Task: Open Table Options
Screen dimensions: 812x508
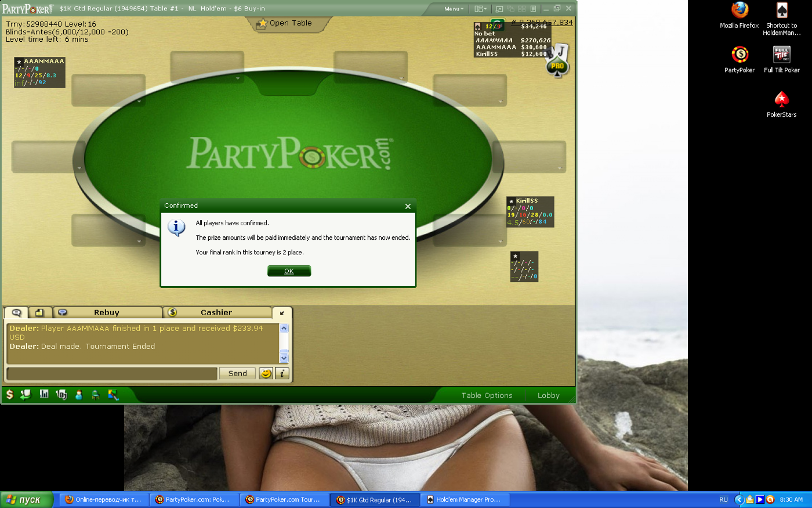Action: pos(487,395)
